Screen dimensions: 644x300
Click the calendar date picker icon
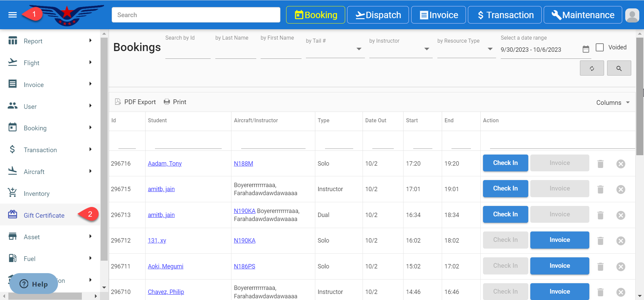pyautogui.click(x=586, y=49)
